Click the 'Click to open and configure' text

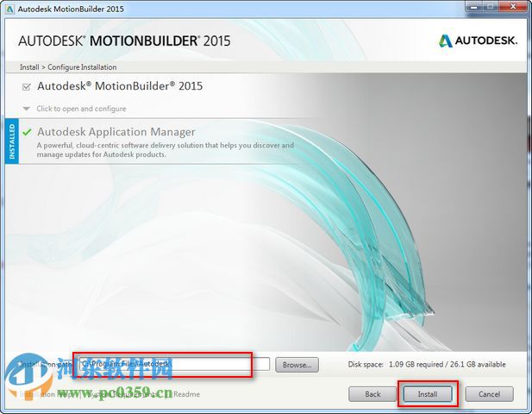pos(81,109)
